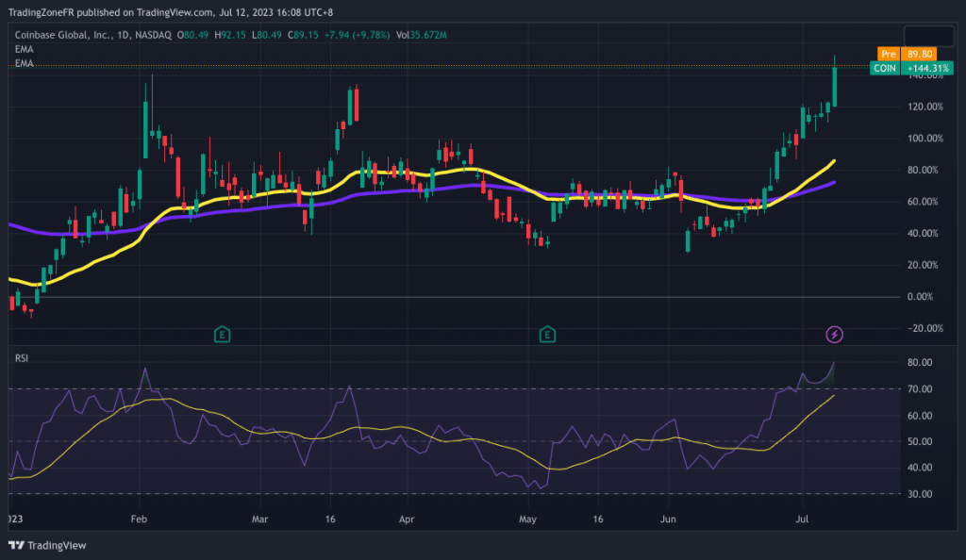The height and width of the screenshot is (560, 966).
Task: Click the 'Jul' label on time axis
Action: 802,519
